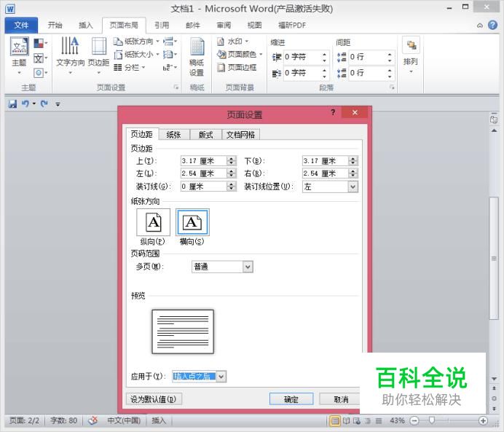Switch to the Review (审阅) tab

[224, 25]
